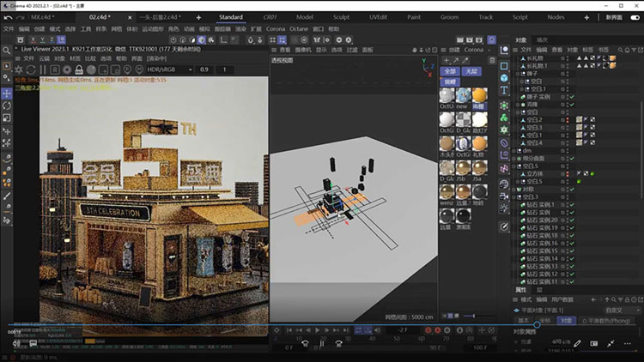The height and width of the screenshot is (362, 644).
Task: Click the 无层 material filter button
Action: tap(471, 71)
